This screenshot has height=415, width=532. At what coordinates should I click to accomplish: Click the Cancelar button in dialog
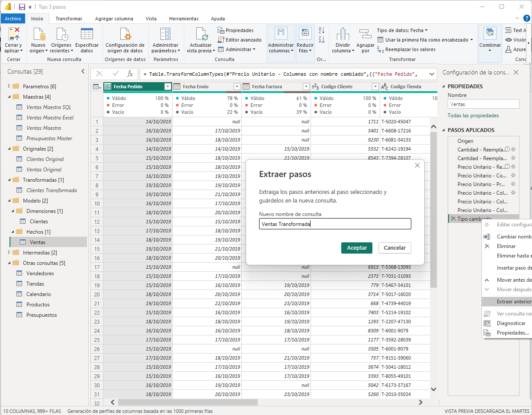pos(394,248)
